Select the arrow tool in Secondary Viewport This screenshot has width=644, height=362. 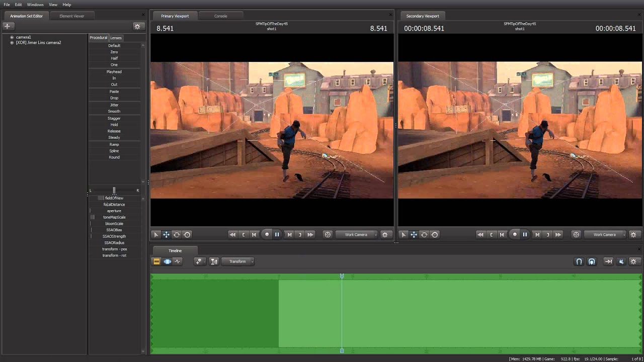[x=404, y=234]
